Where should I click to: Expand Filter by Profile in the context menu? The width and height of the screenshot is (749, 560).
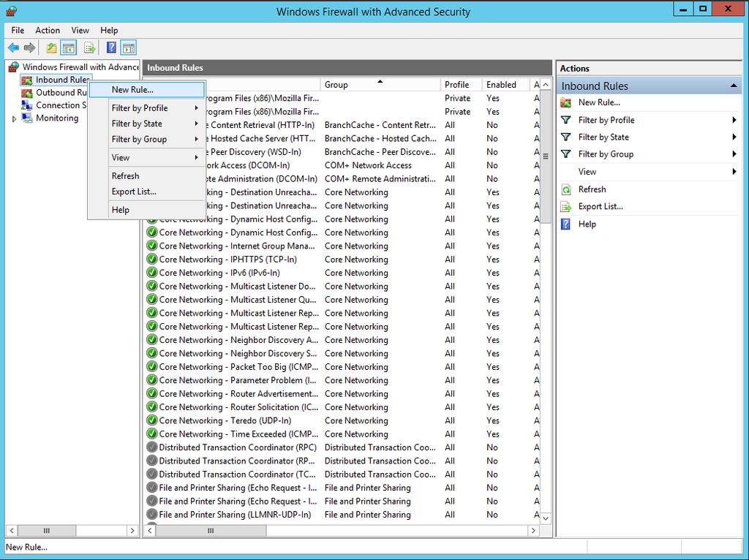[x=146, y=108]
